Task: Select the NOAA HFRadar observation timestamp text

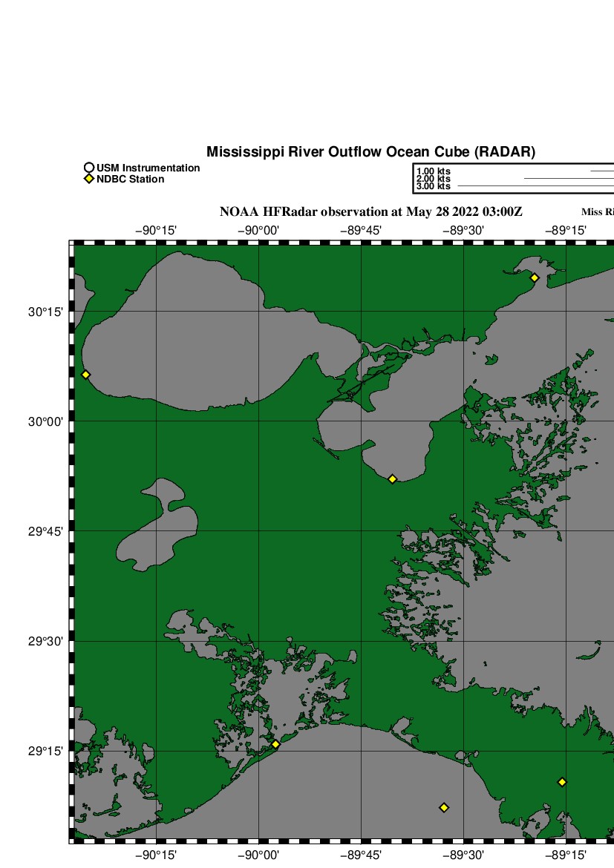Action: point(370,212)
